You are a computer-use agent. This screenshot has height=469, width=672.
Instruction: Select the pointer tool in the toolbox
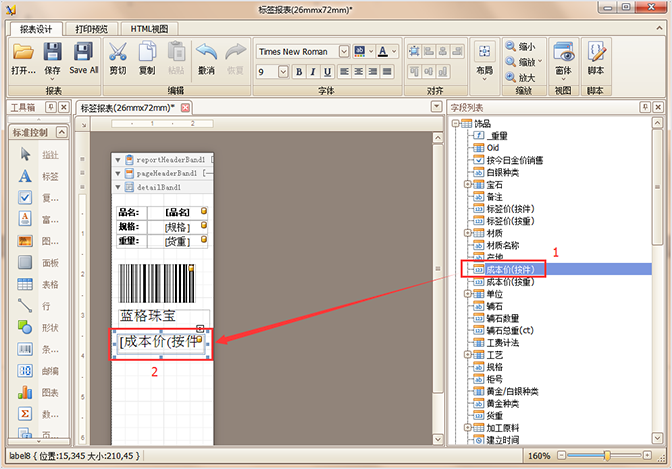[26, 154]
